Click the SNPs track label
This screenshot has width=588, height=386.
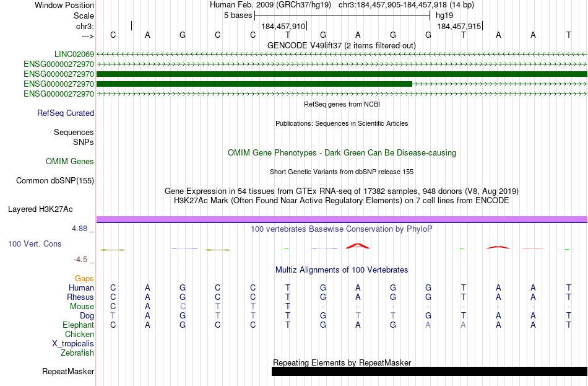84,143
